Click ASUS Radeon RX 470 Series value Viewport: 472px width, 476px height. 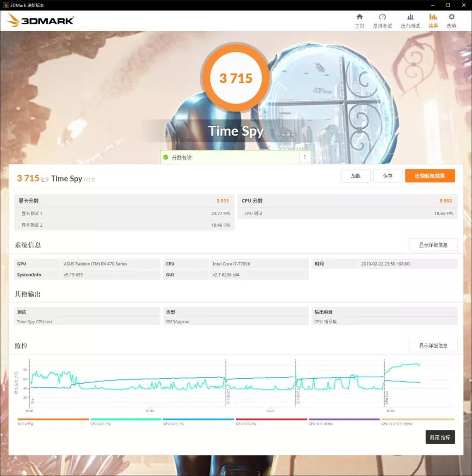[111, 264]
